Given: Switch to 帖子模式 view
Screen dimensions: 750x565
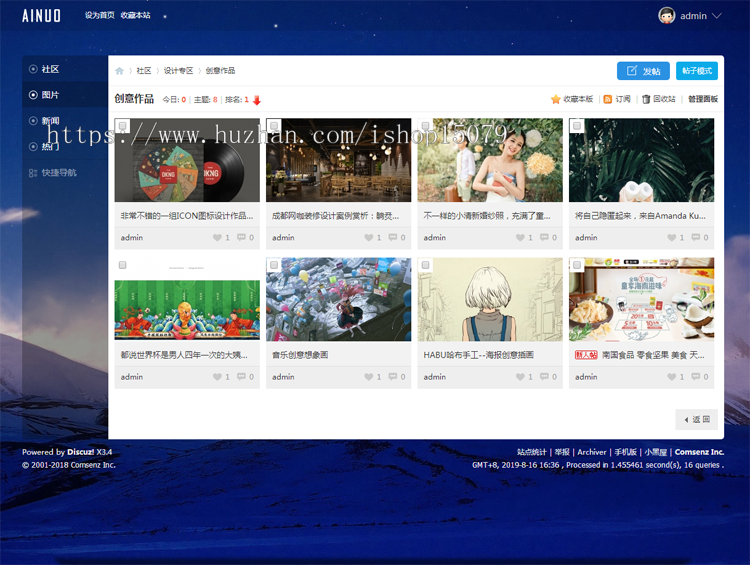Looking at the screenshot, I should point(697,71).
